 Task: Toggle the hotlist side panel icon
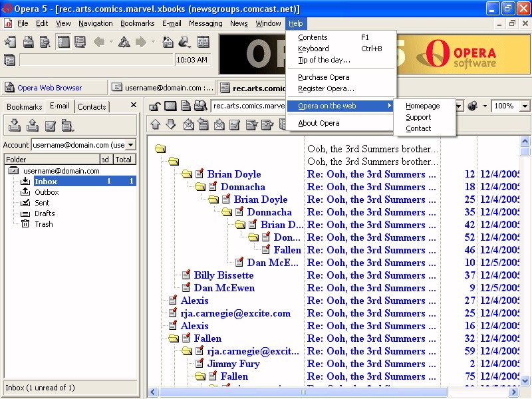coord(63,42)
